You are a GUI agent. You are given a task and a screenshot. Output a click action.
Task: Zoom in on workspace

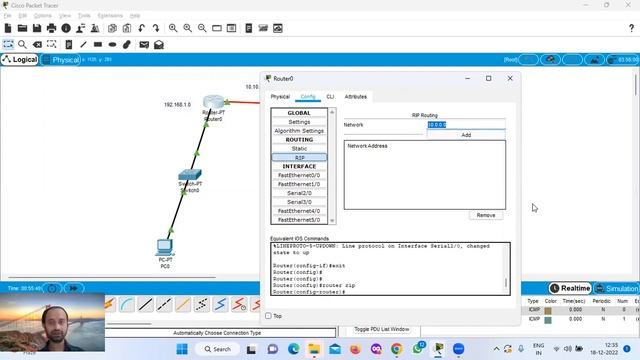(173, 28)
